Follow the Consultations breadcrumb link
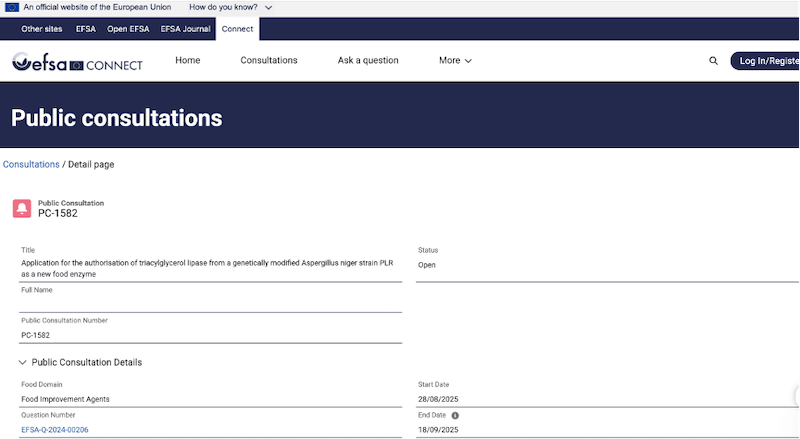The image size is (800, 439). coord(31,164)
